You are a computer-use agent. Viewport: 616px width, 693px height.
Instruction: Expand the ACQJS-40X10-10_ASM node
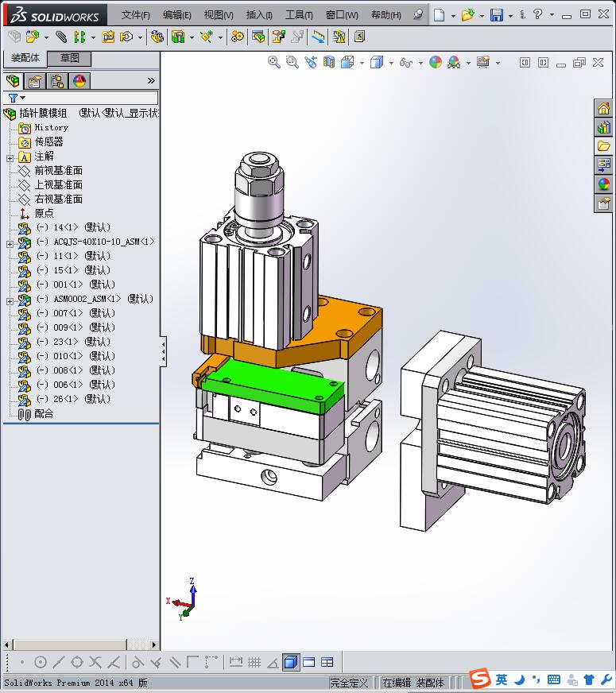coord(10,244)
